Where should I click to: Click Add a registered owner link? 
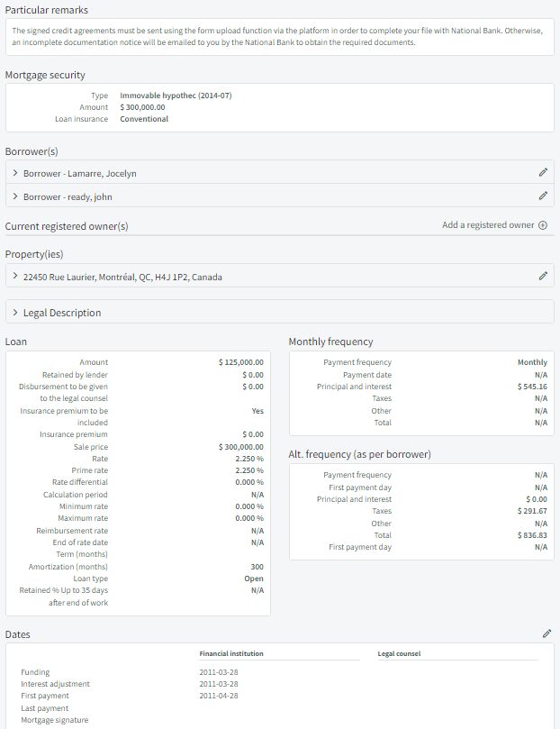[488, 225]
